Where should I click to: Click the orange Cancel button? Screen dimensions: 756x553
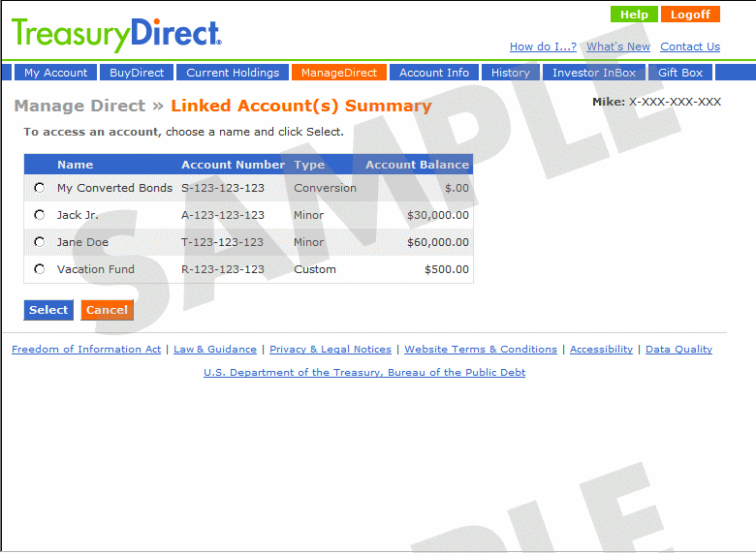tap(107, 310)
